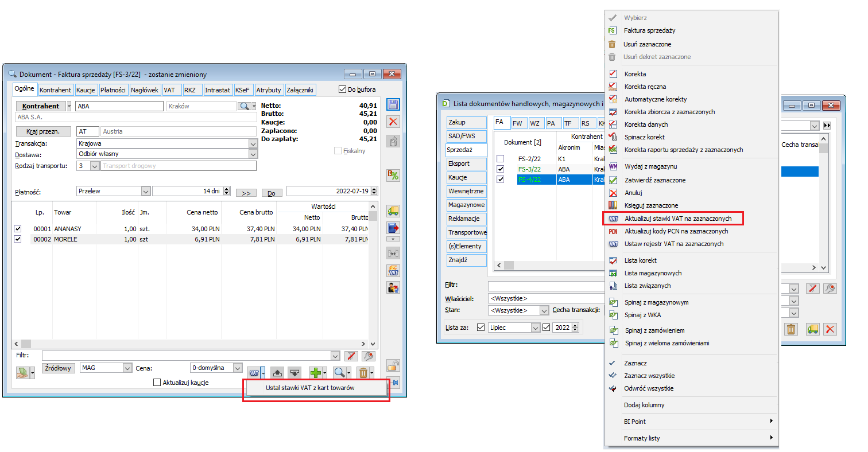Open the Stan dropdown showing Wszystkie
The height and width of the screenshot is (452, 868).
544,310
